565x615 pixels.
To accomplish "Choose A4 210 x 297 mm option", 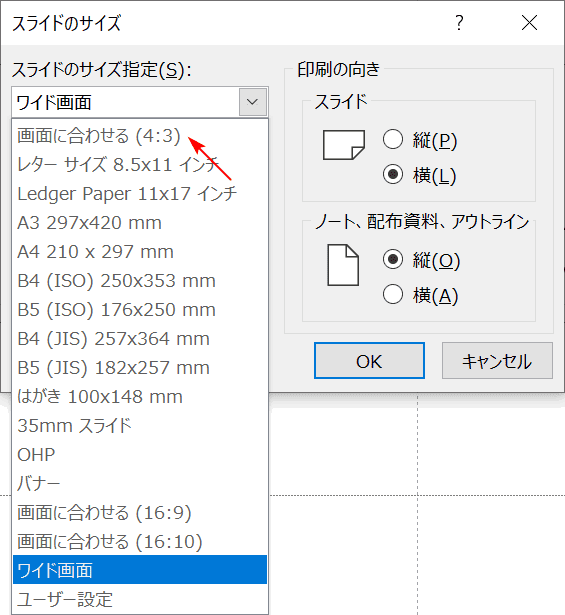I will pos(140,251).
